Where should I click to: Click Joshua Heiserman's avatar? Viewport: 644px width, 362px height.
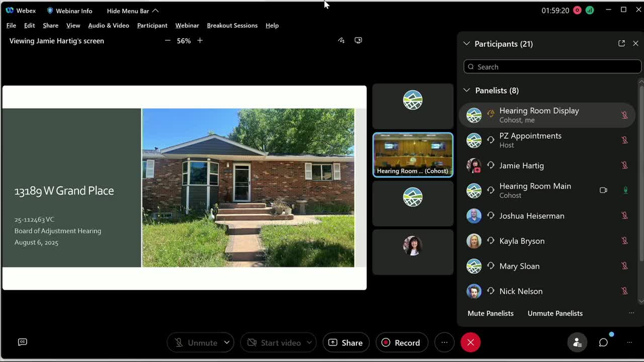pyautogui.click(x=474, y=216)
